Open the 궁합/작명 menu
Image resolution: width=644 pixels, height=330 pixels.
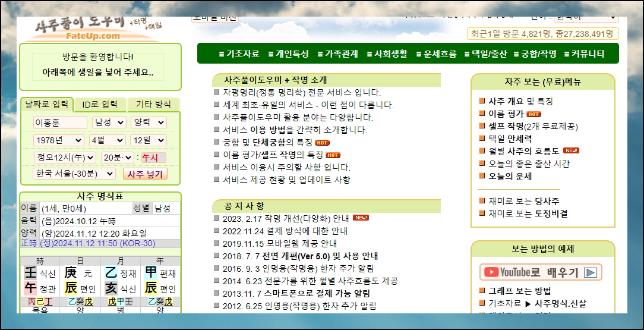536,54
